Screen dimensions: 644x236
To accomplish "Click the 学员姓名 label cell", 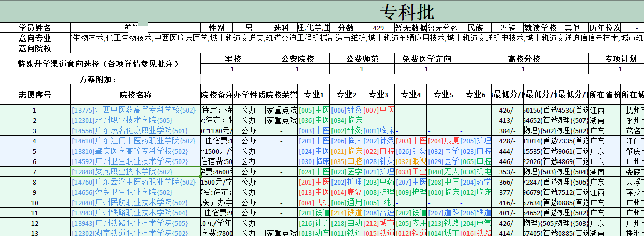I will pos(35,28).
